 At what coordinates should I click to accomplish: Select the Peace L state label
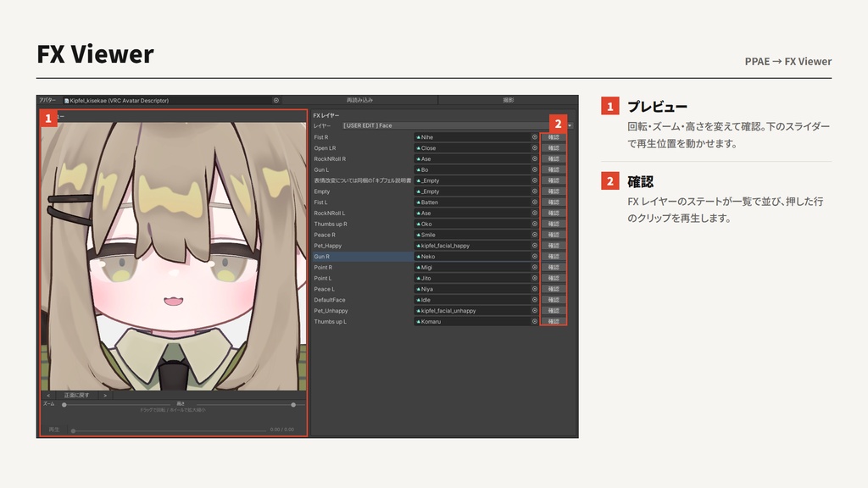(x=325, y=289)
